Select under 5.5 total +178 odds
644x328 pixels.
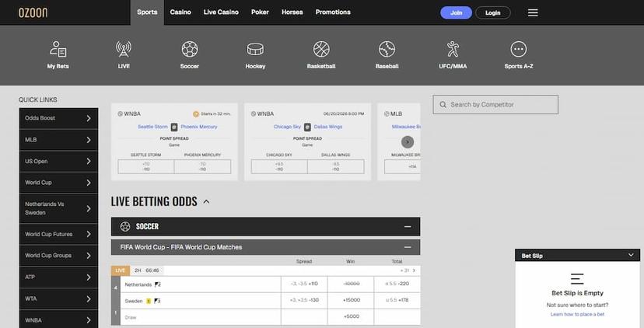click(397, 301)
